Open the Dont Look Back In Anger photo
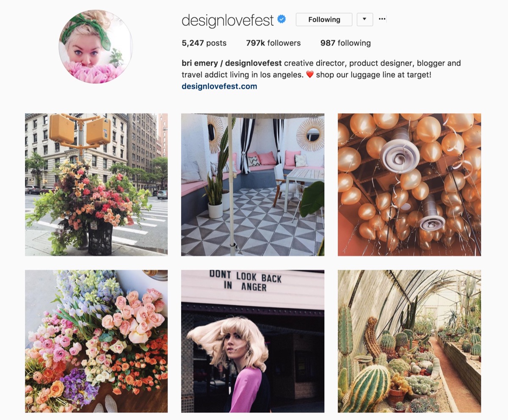508x420 pixels. [253, 341]
